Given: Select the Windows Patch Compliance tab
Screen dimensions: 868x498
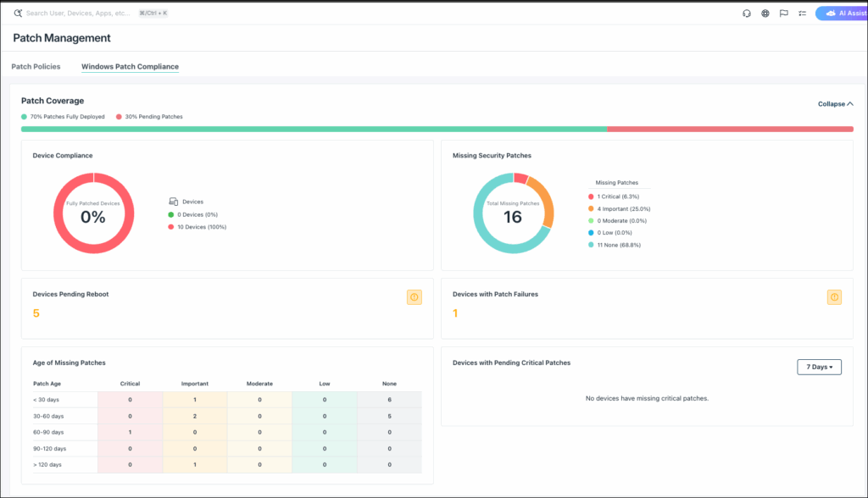Looking at the screenshot, I should pyautogui.click(x=130, y=66).
